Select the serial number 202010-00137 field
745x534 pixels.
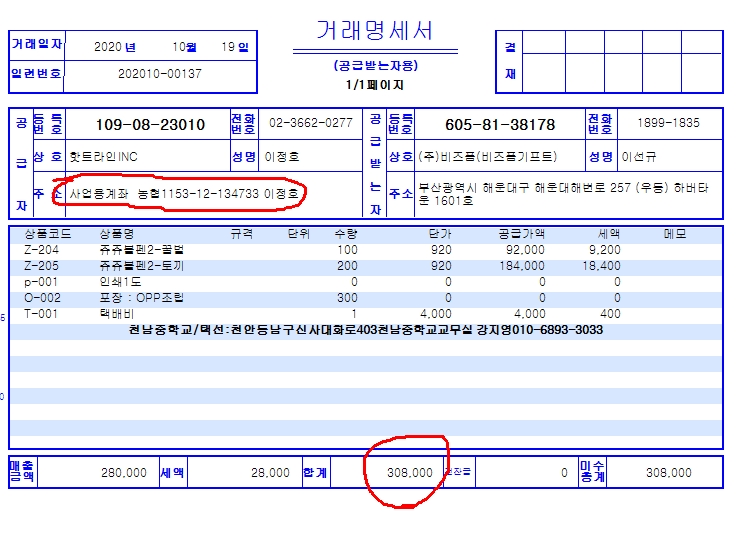(x=160, y=74)
